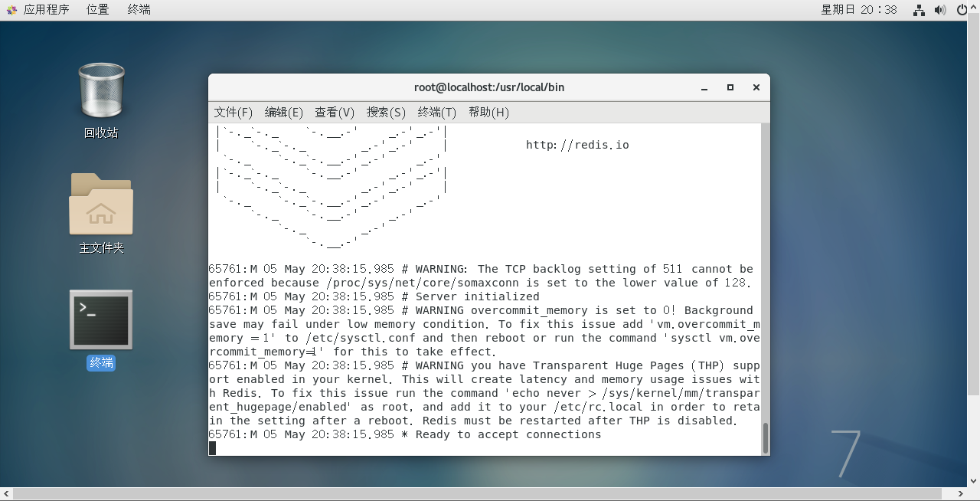Minimize the terminal window
The image size is (980, 501).
point(704,87)
